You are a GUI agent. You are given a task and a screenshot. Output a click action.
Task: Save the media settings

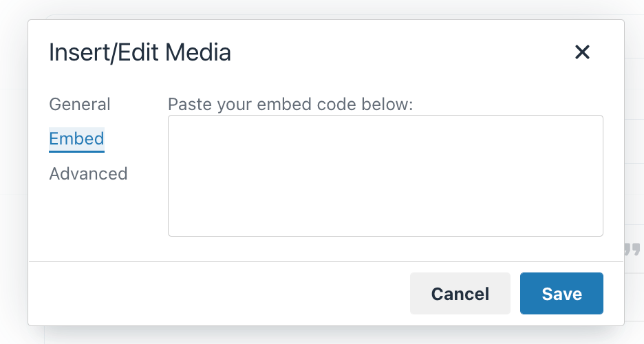pos(561,294)
